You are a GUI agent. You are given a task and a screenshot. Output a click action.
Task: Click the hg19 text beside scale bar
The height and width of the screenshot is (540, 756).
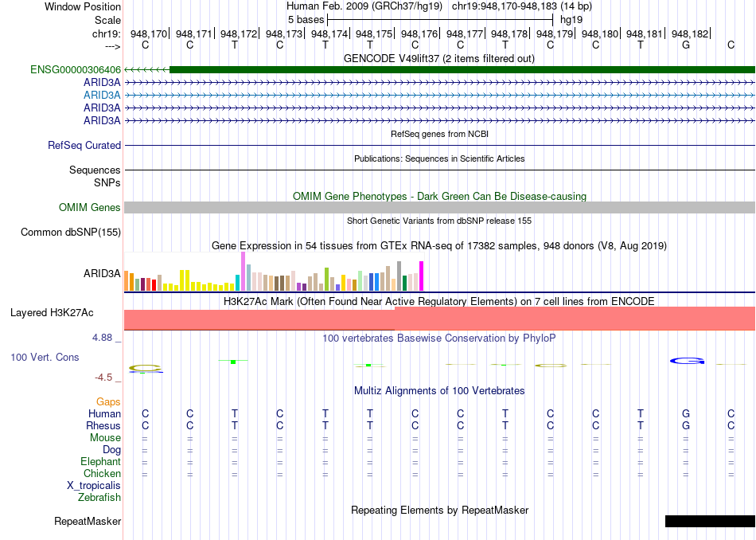571,20
